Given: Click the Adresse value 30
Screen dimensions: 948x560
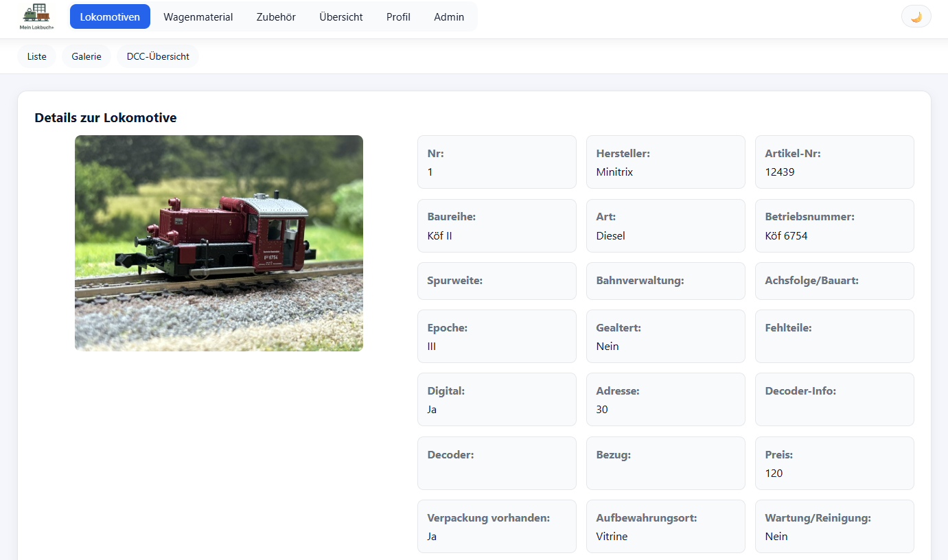Looking at the screenshot, I should pos(602,409).
